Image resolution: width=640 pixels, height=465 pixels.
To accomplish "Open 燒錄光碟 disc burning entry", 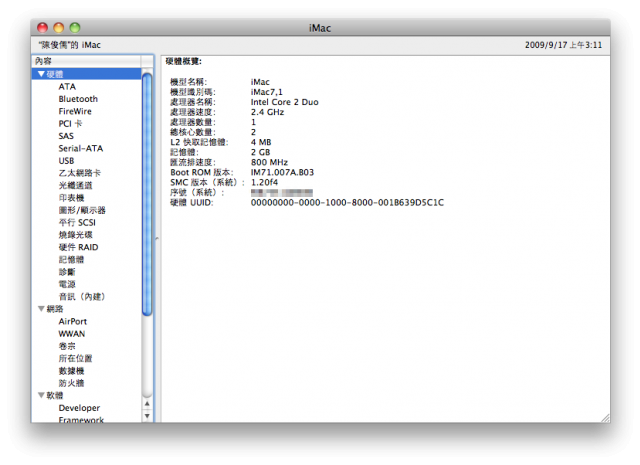I will pos(76,235).
